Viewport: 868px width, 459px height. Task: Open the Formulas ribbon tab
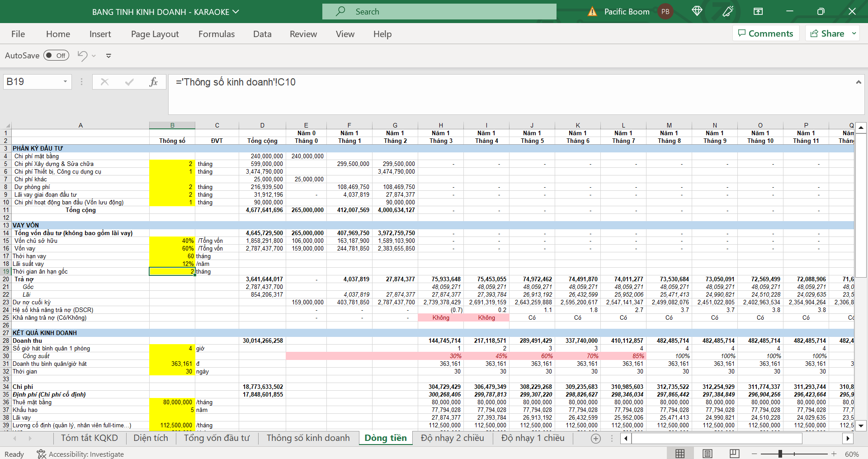point(216,34)
